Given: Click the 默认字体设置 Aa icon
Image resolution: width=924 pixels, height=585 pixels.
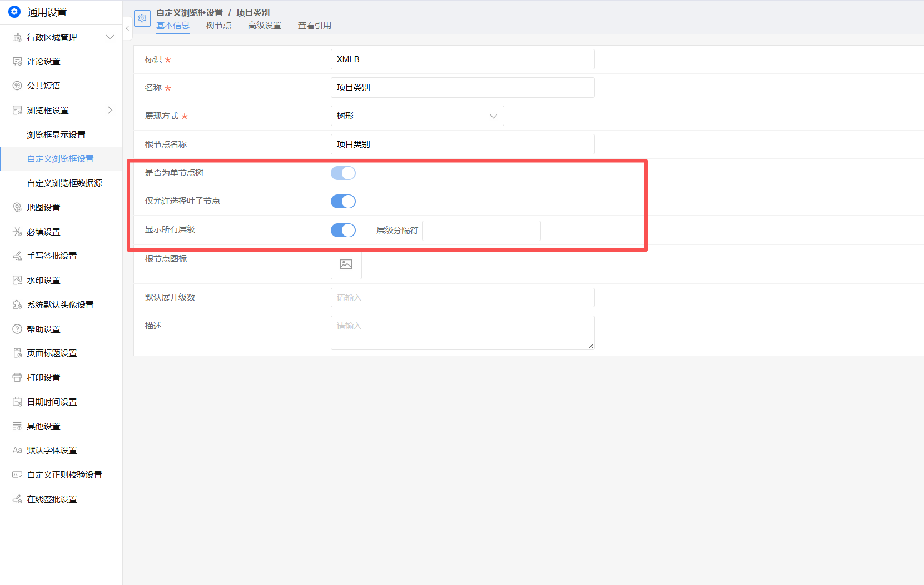Looking at the screenshot, I should tap(17, 451).
